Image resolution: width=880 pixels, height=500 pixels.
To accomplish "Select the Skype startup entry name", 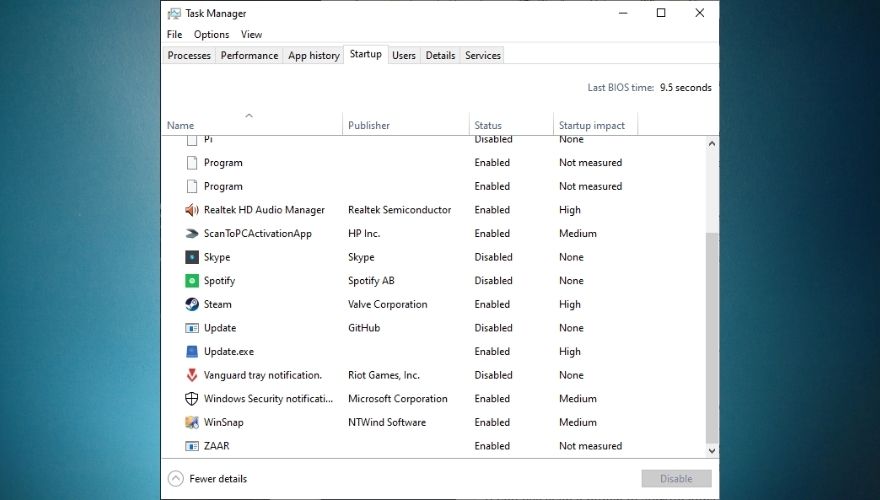I will click(217, 257).
